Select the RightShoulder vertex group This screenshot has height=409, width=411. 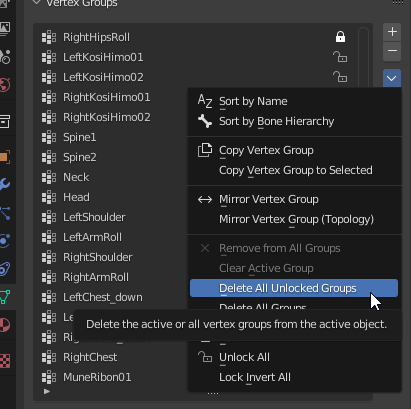(98, 257)
